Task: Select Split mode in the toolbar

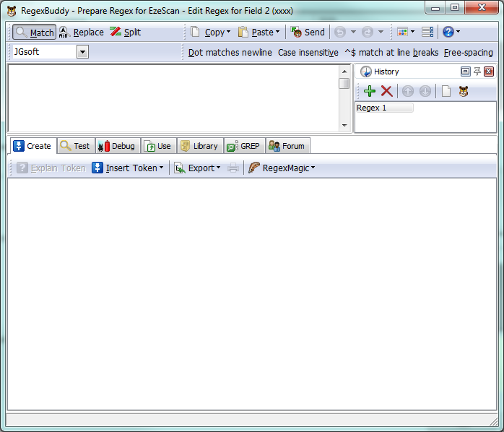Action: (125, 33)
